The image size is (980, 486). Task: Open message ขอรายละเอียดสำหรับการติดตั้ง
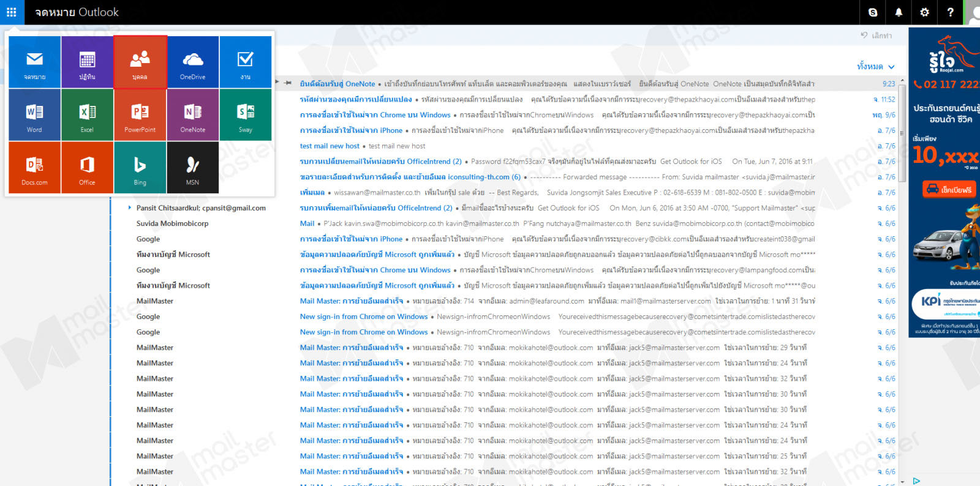pos(410,177)
